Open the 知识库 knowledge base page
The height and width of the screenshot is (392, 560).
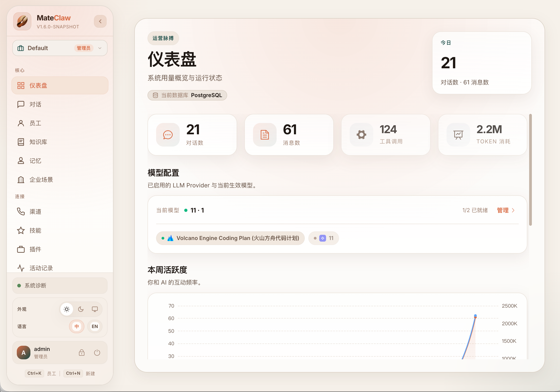(x=60, y=142)
